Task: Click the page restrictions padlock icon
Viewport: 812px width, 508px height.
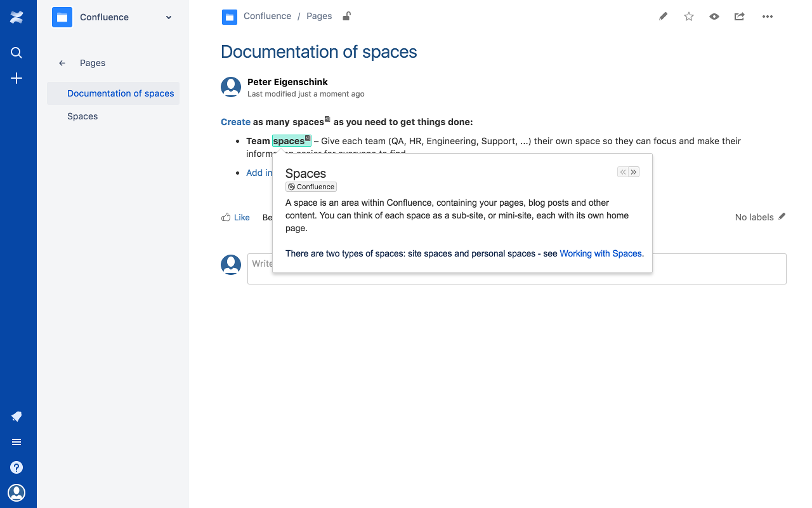Action: (346, 16)
